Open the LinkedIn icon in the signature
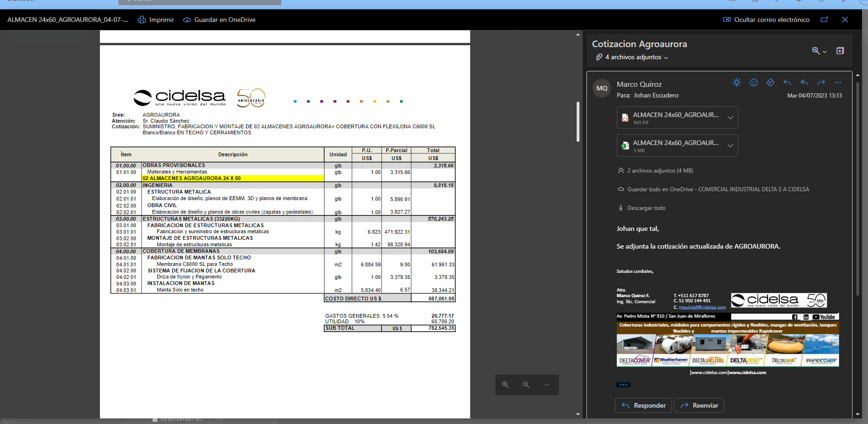This screenshot has height=424, width=868. [806, 317]
